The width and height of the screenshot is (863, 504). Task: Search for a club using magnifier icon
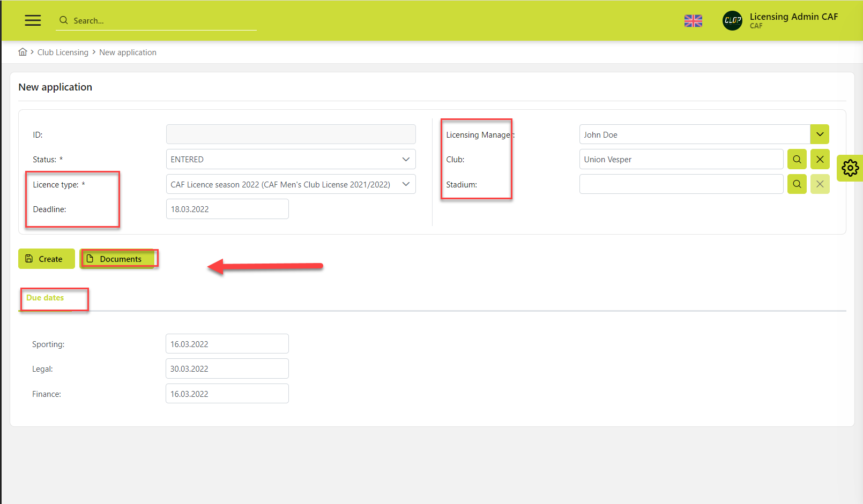(x=797, y=159)
